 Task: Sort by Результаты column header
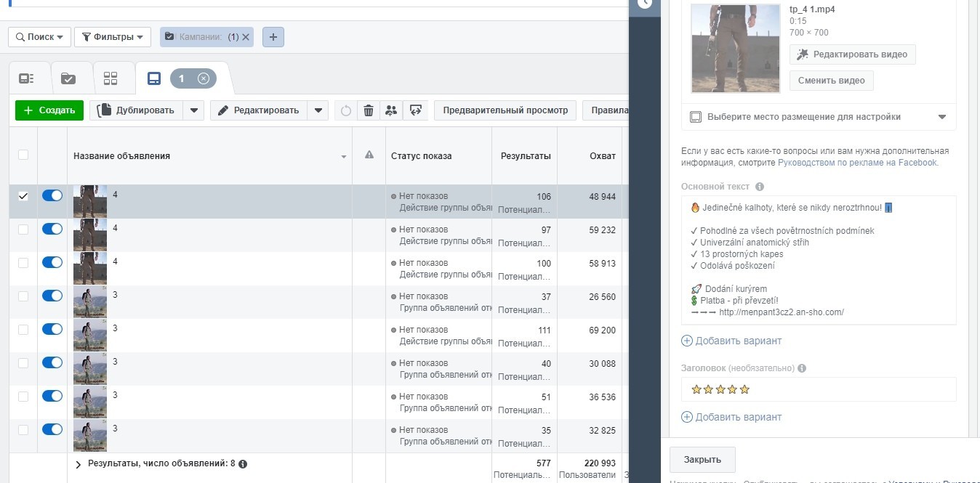tap(526, 156)
